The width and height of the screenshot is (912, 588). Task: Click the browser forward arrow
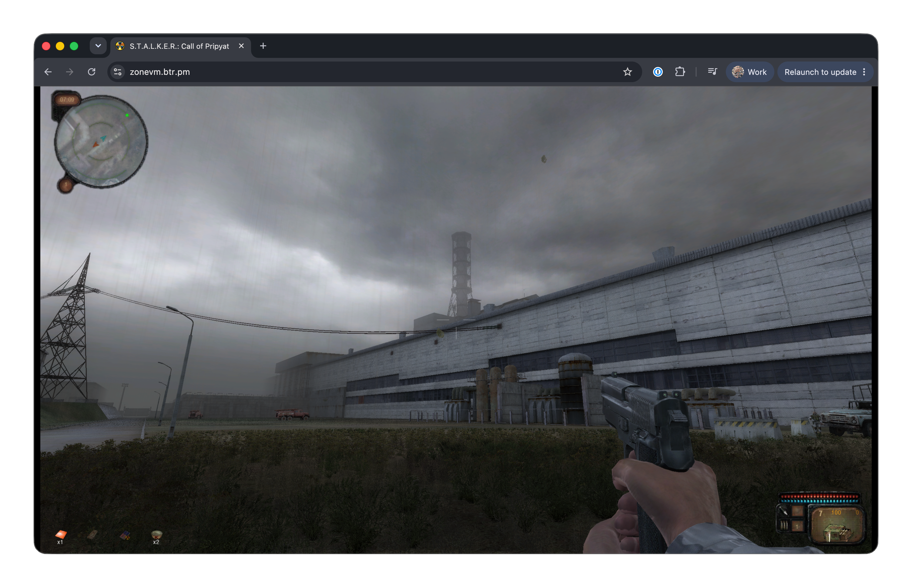pos(69,72)
